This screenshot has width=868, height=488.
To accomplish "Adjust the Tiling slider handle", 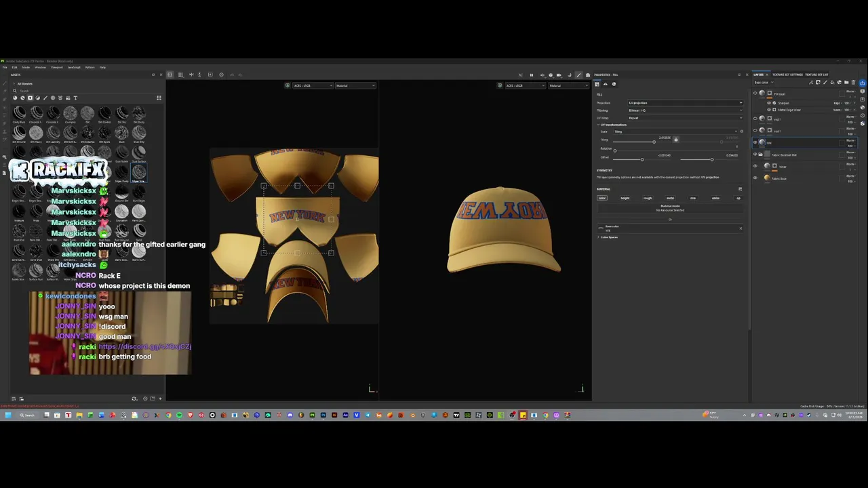I will [x=654, y=142].
